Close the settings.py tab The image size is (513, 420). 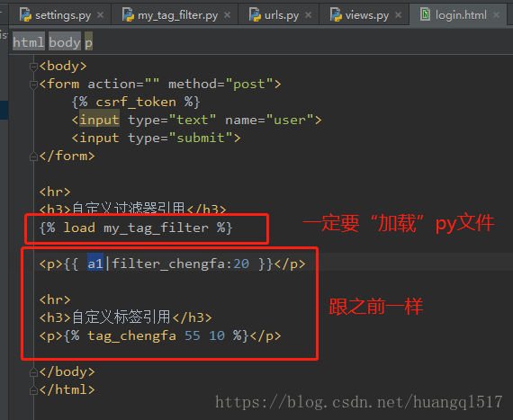[x=101, y=15]
